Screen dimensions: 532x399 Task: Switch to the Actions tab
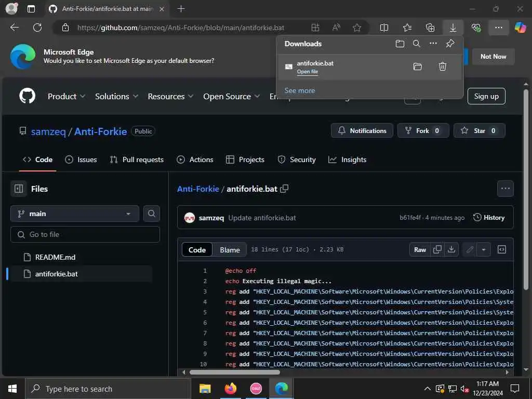(195, 159)
